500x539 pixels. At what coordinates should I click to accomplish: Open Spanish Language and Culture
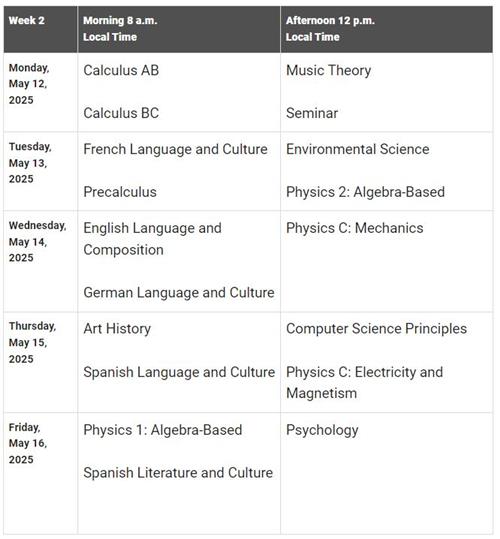click(x=179, y=373)
